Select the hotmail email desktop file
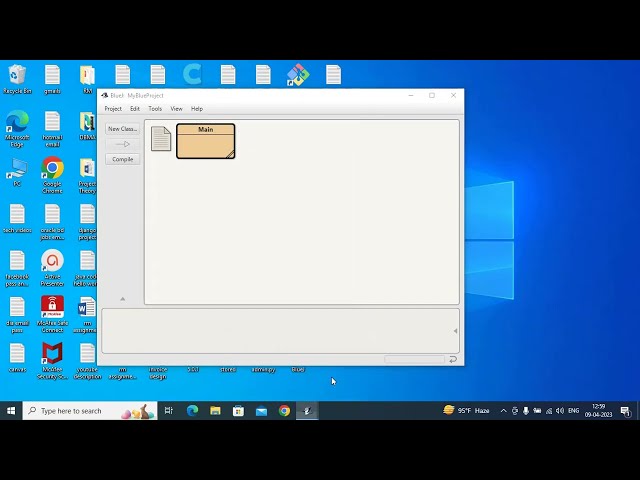Viewport: 640px width, 480px height. point(52,129)
